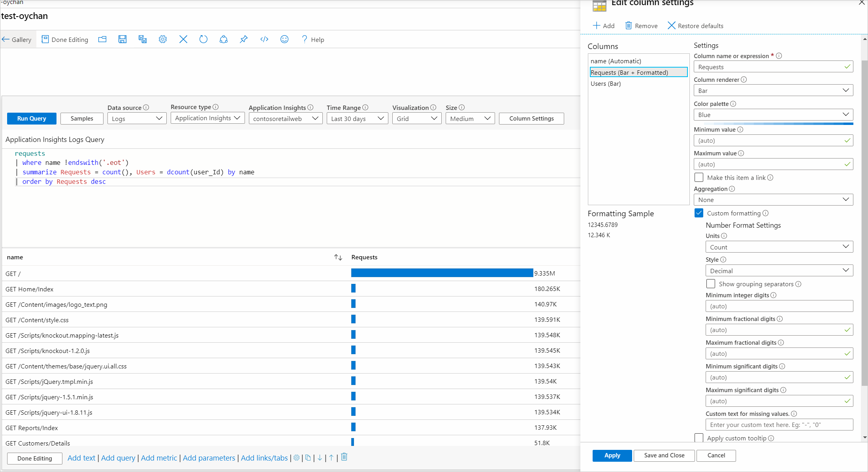Open the Column renderer Bar dropdown
Image resolution: width=868 pixels, height=472 pixels.
(773, 91)
